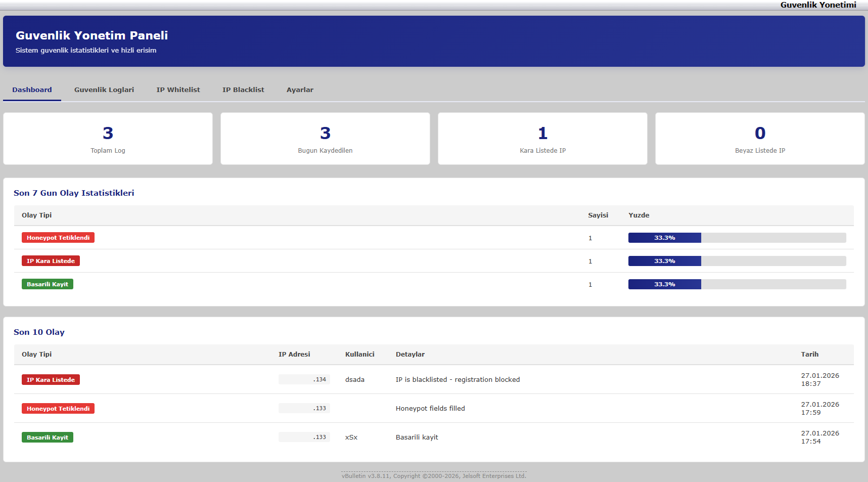Click the blurred IP field on Basarili Kayit row

coord(304,436)
